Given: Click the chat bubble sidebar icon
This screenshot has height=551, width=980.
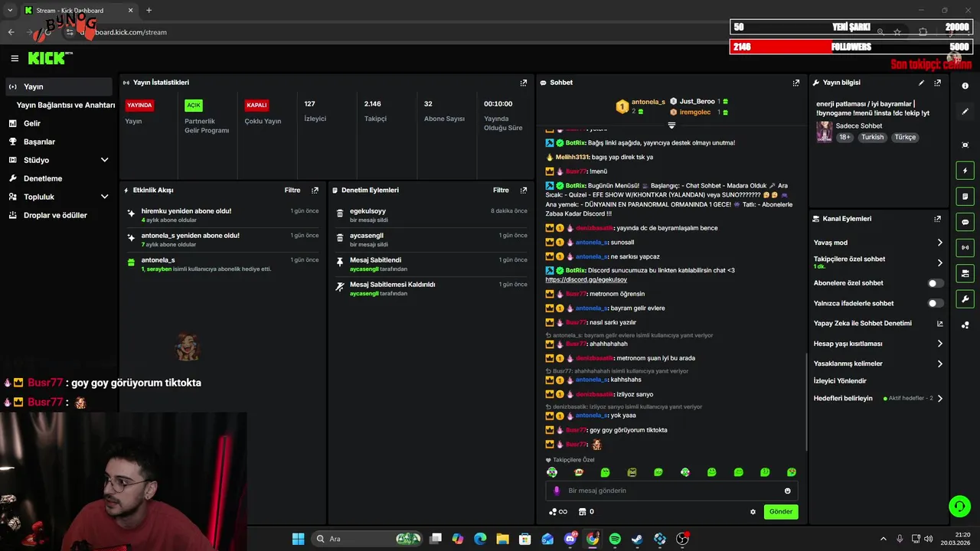Looking at the screenshot, I should tap(965, 222).
